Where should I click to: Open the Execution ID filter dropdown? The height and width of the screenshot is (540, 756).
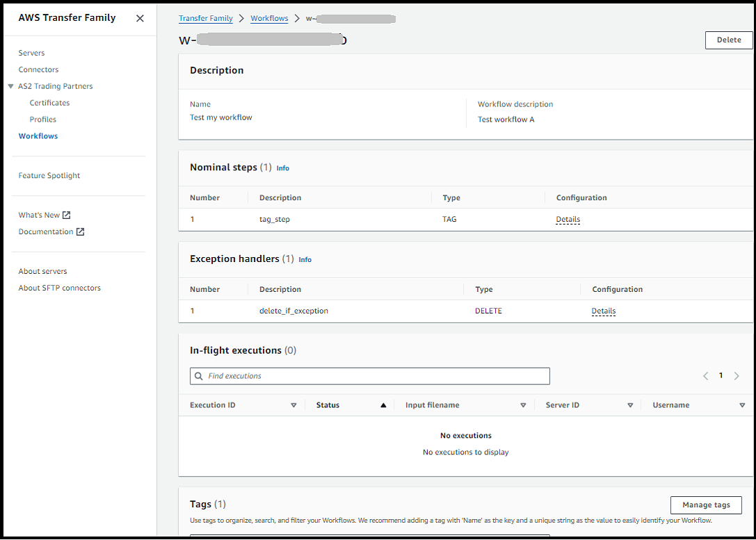click(293, 404)
